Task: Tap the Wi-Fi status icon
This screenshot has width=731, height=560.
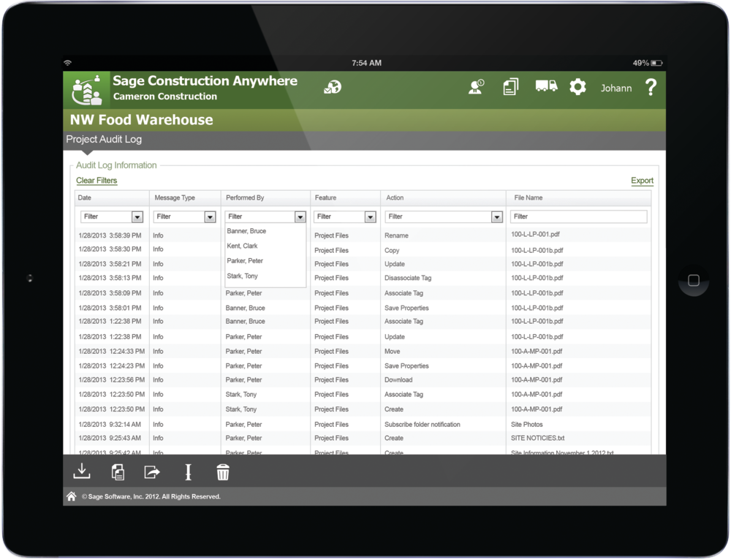Action: (68, 62)
